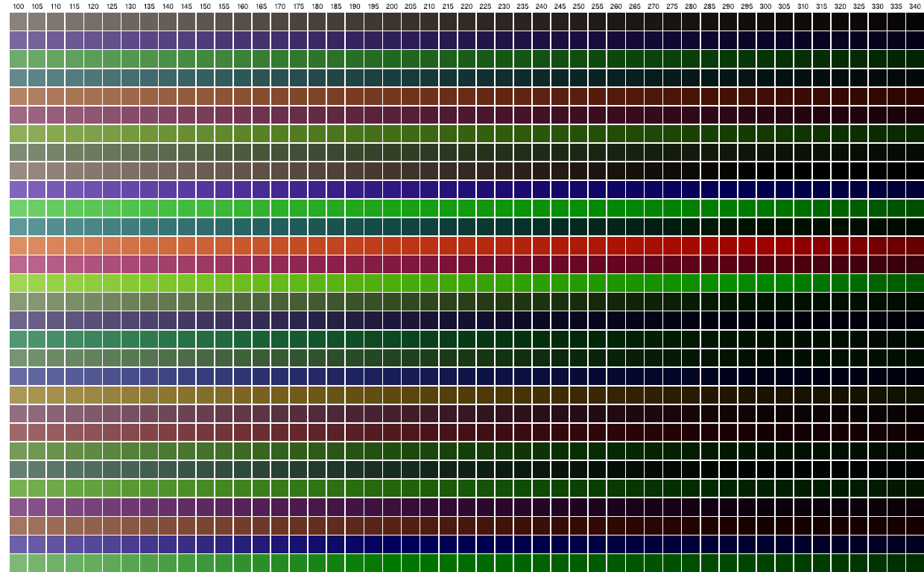Click the column header labeled 260
The width and height of the screenshot is (924, 572).
click(616, 7)
